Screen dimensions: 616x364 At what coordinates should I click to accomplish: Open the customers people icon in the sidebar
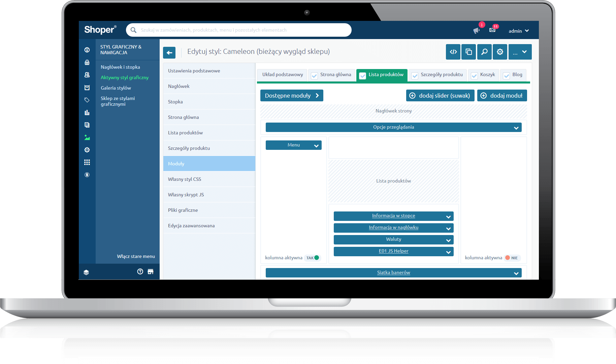(x=87, y=75)
